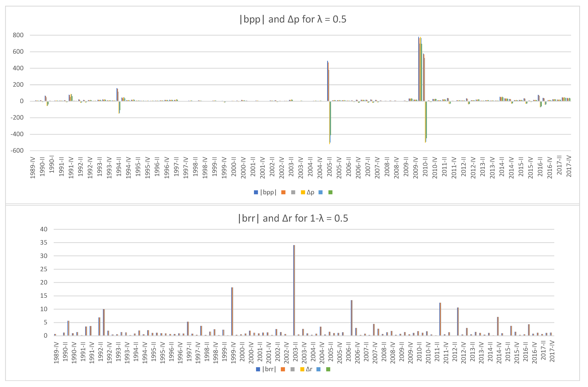Click gray legend swatch in top chart
588x387 pixels.
[293, 193]
